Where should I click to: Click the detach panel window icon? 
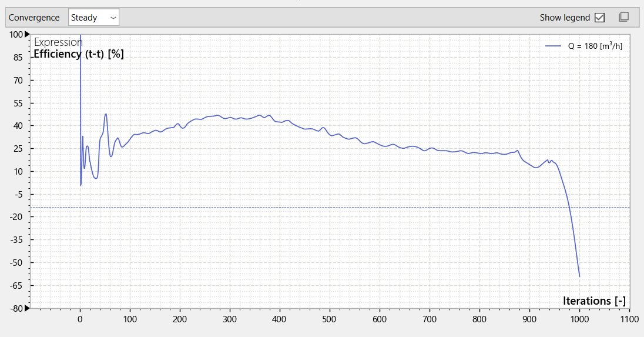[x=623, y=17]
